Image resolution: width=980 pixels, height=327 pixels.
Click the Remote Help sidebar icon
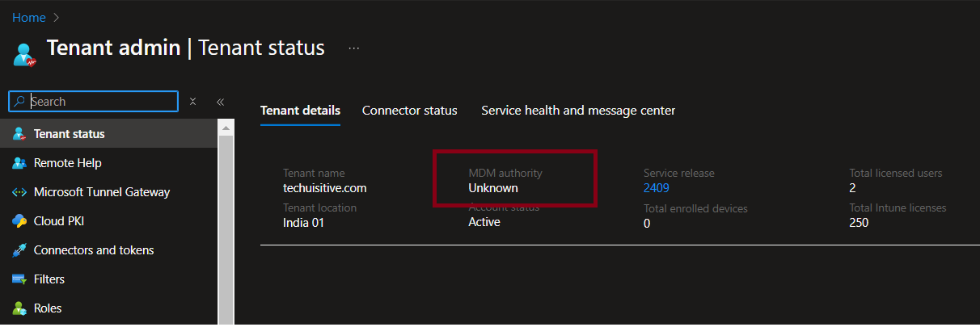click(19, 163)
